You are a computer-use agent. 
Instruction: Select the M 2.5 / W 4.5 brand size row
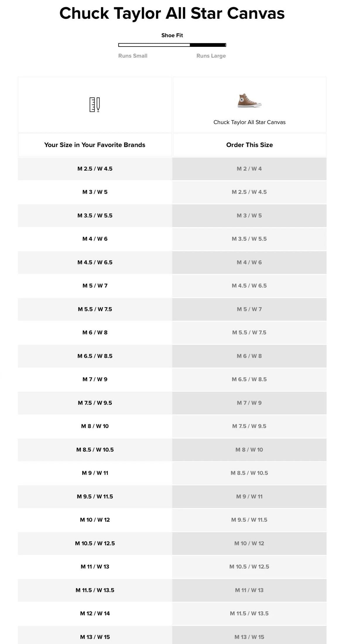click(95, 169)
